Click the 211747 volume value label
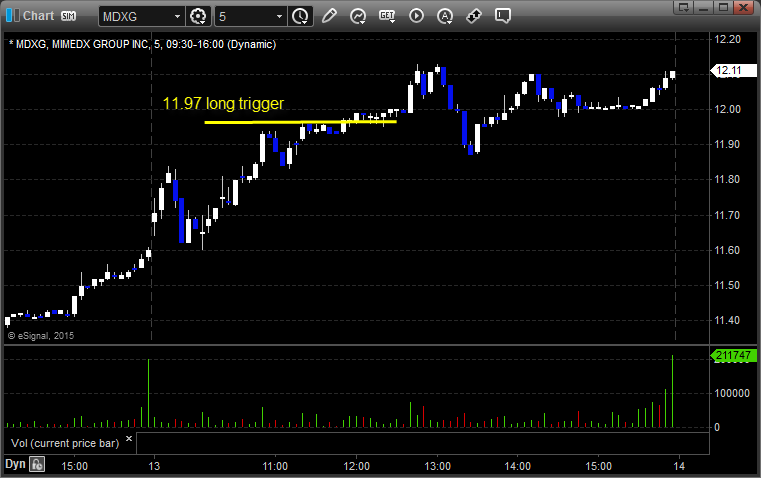Screen dimensions: 761x478 pos(734,355)
